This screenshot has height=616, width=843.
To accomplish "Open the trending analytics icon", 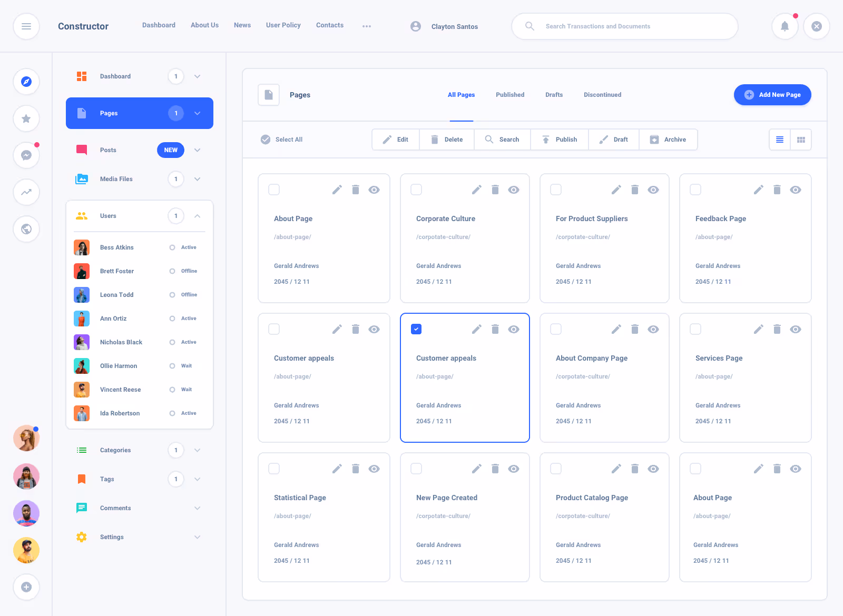I will 26,192.
